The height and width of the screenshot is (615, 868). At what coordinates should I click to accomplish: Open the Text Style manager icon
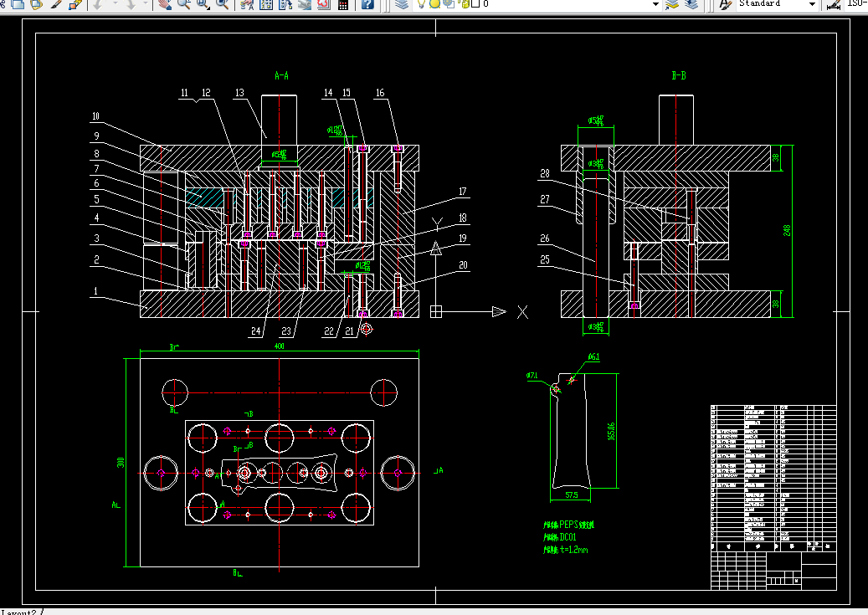coord(725,4)
